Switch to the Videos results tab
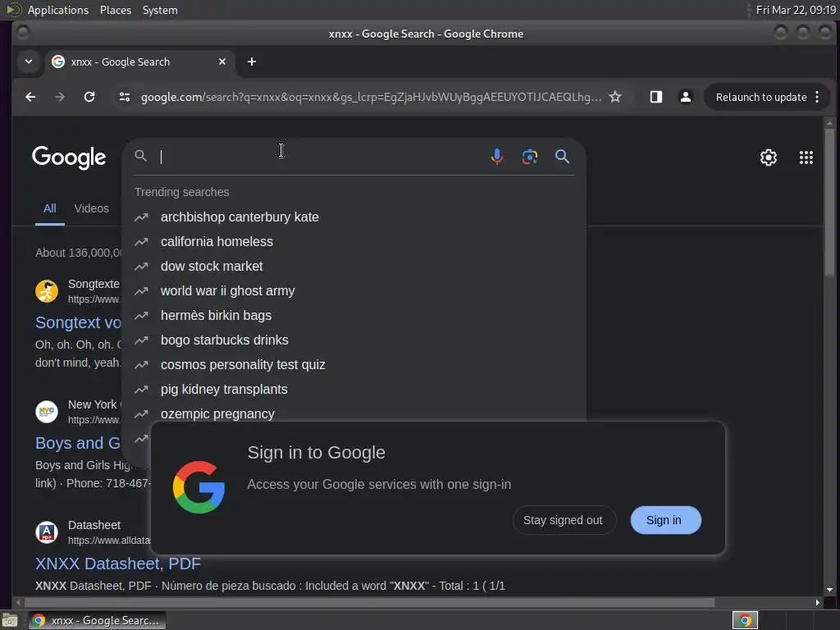The image size is (840, 630). click(92, 208)
